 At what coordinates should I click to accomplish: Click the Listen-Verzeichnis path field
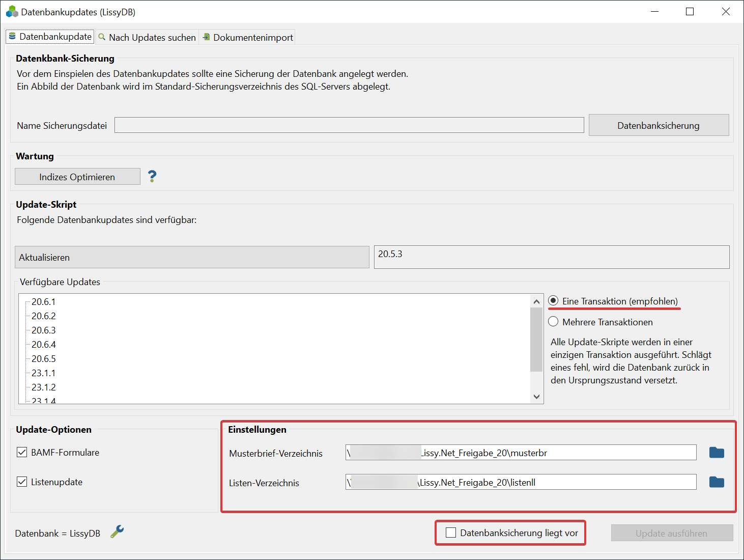click(x=521, y=482)
